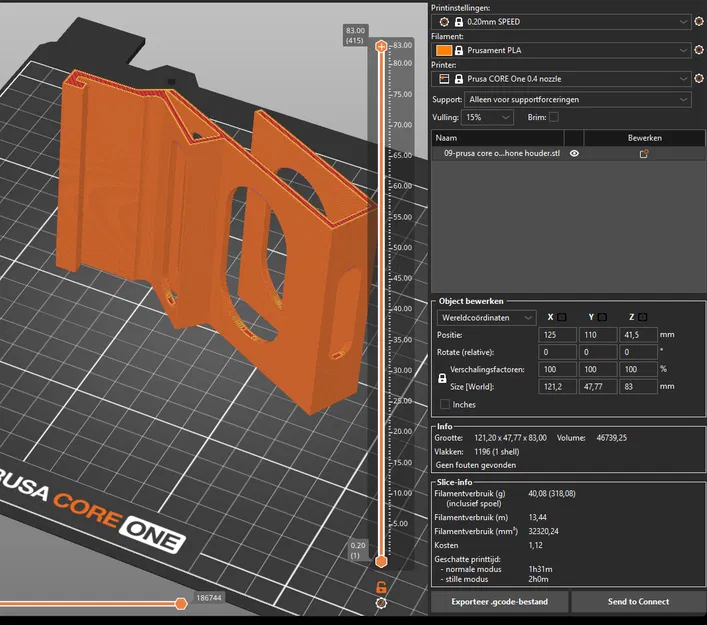The width and height of the screenshot is (707, 625).
Task: Click the reset icon next to the Y axis label
Action: coord(602,317)
